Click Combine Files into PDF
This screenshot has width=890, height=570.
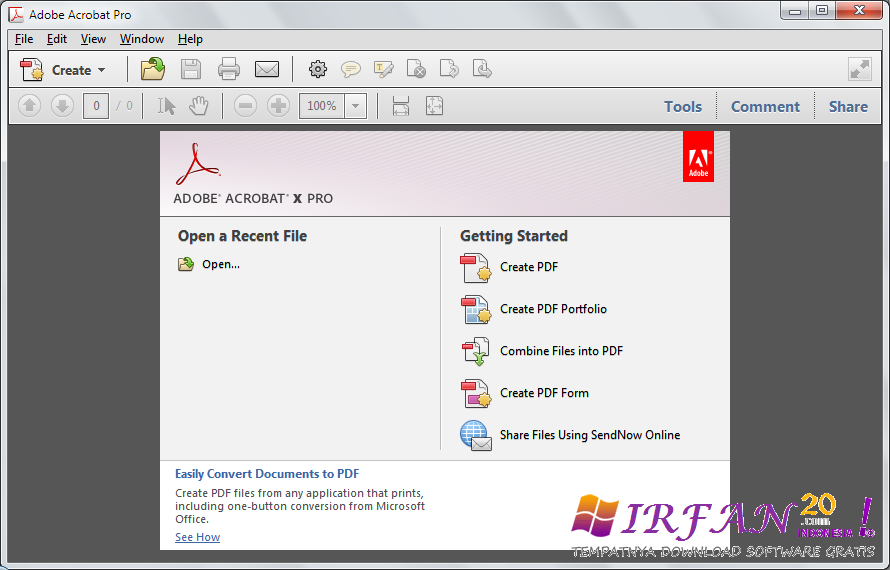[x=561, y=351]
